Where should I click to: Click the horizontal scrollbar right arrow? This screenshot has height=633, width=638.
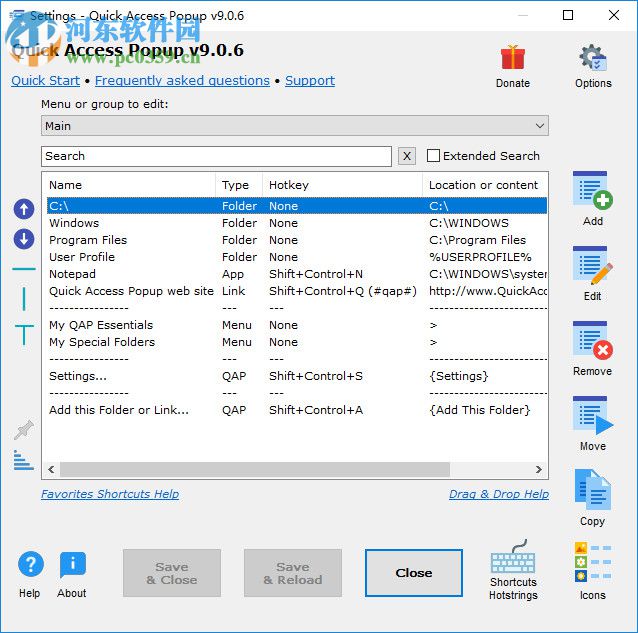pyautogui.click(x=539, y=469)
